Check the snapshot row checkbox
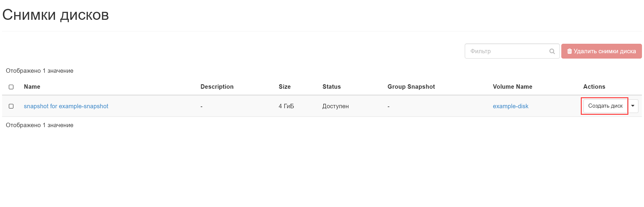The height and width of the screenshot is (207, 644). coord(11,106)
